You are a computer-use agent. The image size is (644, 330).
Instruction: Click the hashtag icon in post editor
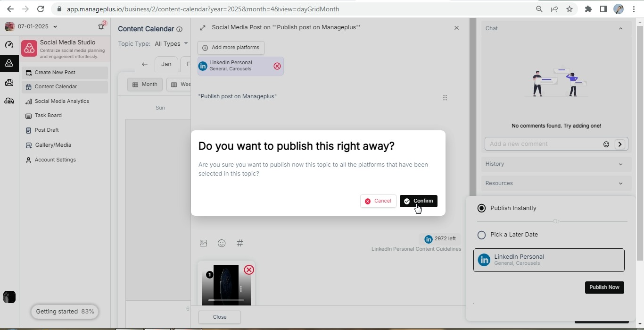click(x=240, y=243)
